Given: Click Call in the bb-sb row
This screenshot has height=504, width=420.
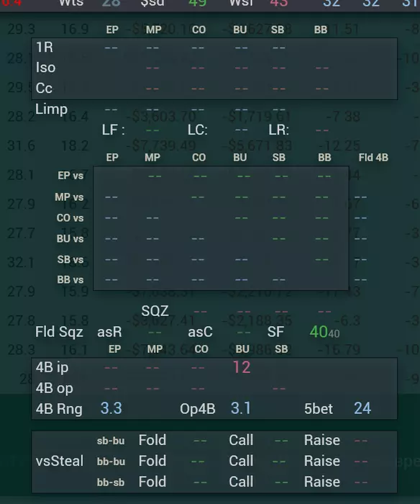Looking at the screenshot, I should pyautogui.click(x=241, y=482).
